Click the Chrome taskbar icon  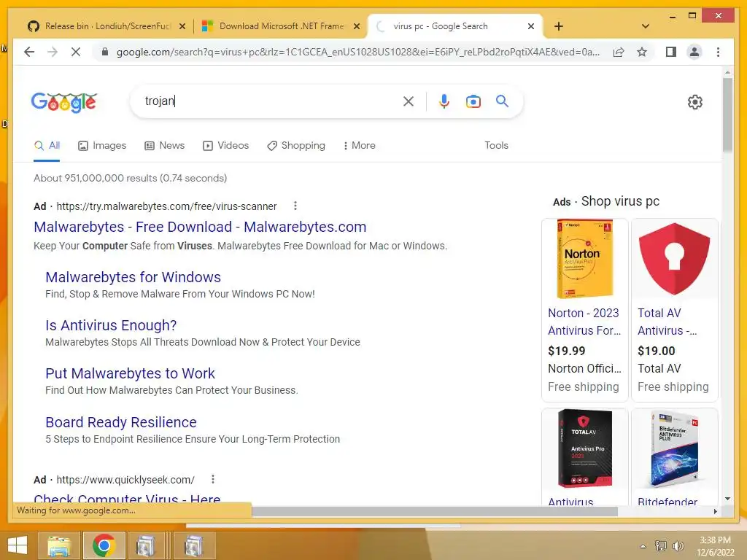tap(104, 545)
